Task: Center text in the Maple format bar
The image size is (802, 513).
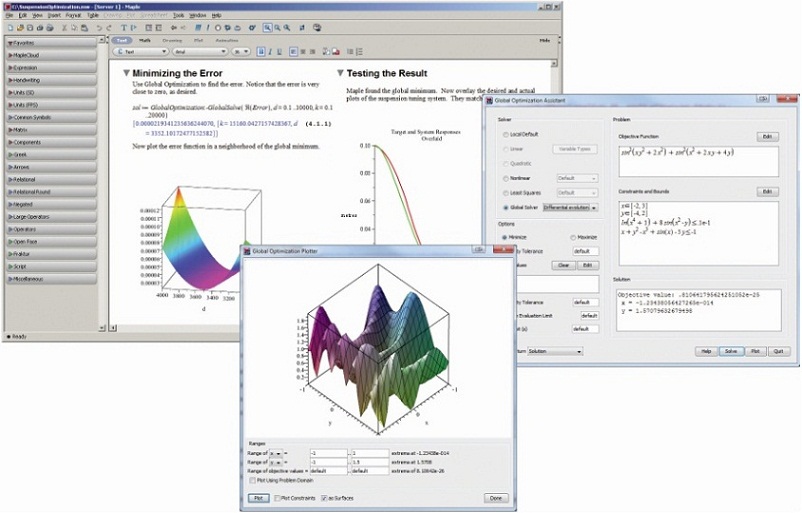Action: pos(303,51)
